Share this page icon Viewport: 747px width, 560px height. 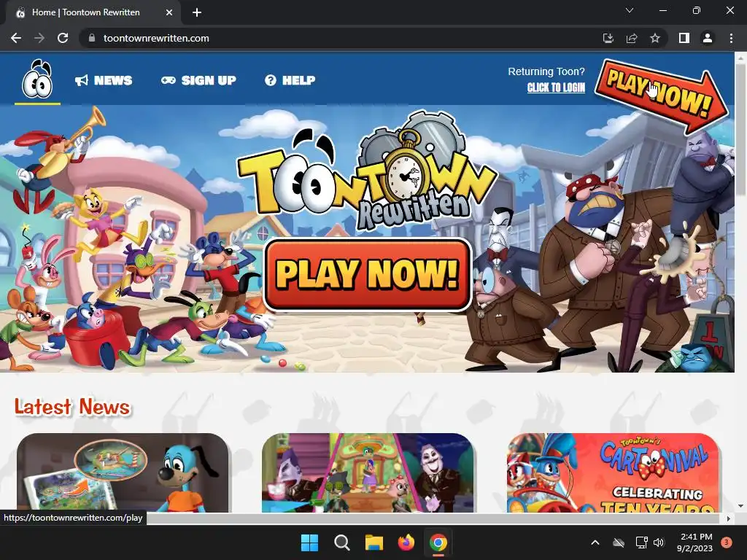coord(632,38)
